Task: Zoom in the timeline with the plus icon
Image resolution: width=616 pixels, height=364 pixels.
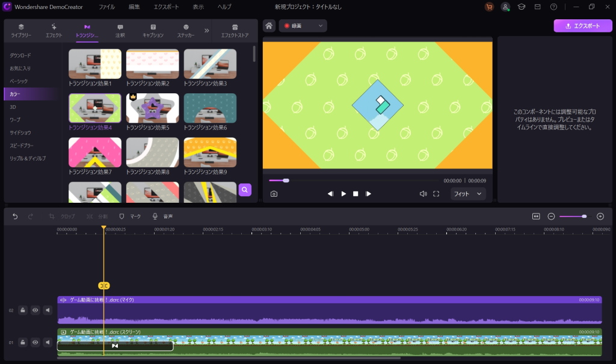Action: coord(600,216)
